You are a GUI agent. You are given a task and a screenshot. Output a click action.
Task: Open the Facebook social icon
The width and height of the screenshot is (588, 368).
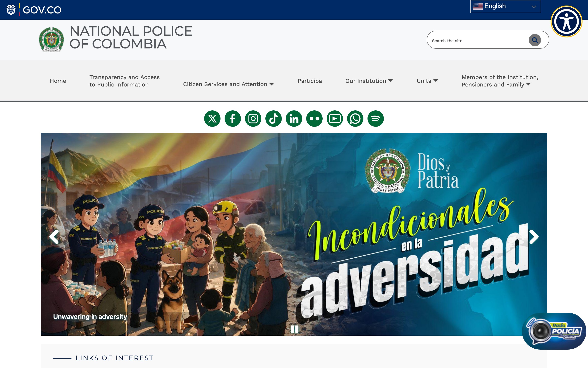pos(233,119)
